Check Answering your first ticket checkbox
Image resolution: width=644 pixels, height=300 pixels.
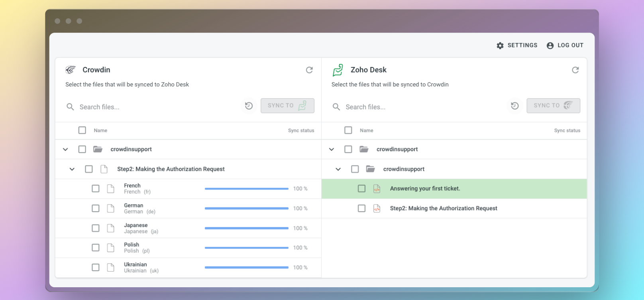coord(361,189)
